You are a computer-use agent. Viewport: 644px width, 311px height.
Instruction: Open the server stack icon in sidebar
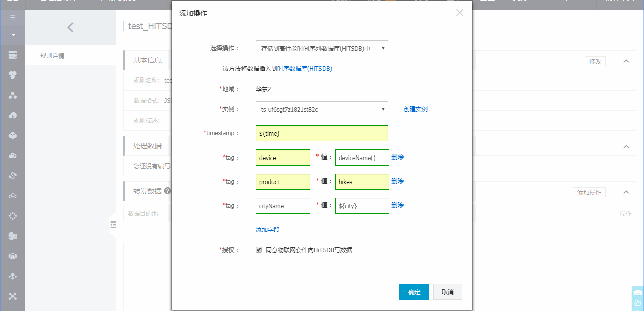pos(13,54)
